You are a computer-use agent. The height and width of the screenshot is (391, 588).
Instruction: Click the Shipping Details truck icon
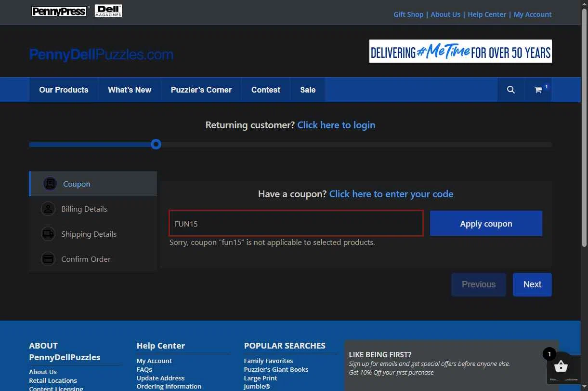point(48,234)
